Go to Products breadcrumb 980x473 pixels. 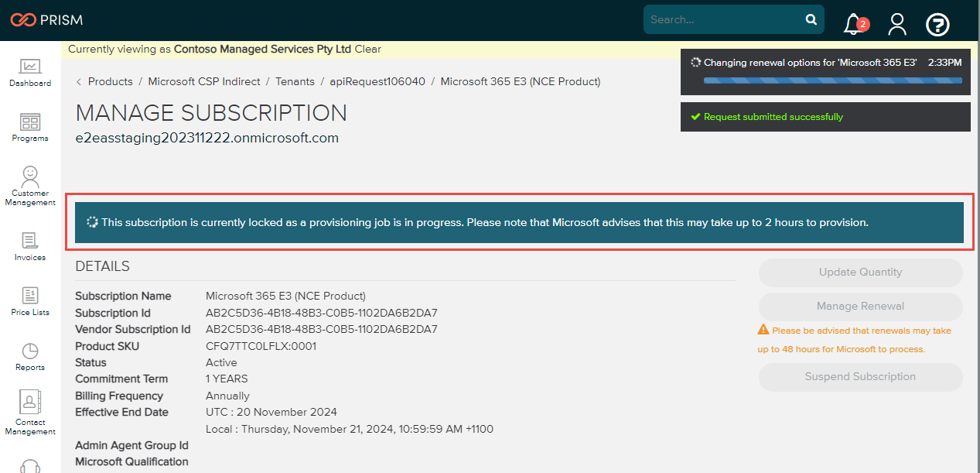coord(111,81)
